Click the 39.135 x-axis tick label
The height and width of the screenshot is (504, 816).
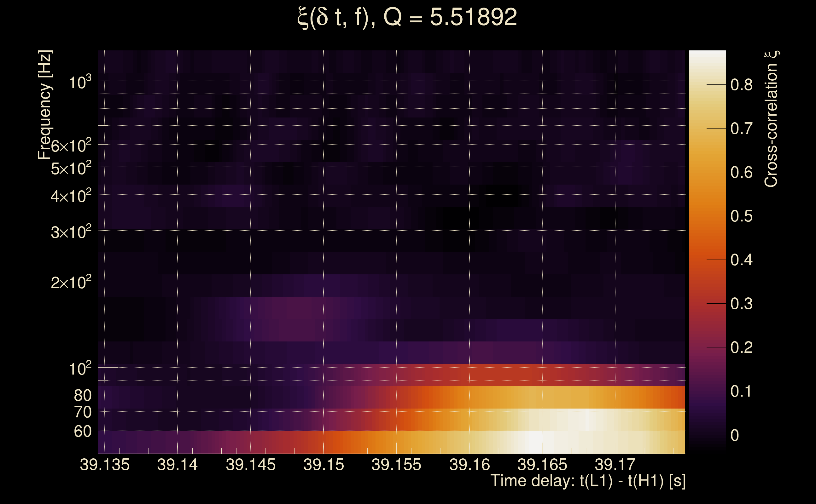click(105, 465)
